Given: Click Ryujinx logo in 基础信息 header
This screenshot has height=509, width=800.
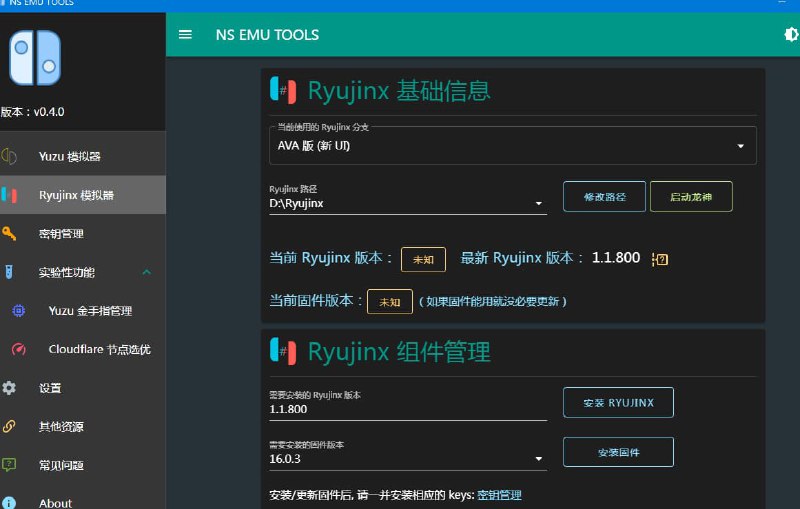Looking at the screenshot, I should coord(283,90).
